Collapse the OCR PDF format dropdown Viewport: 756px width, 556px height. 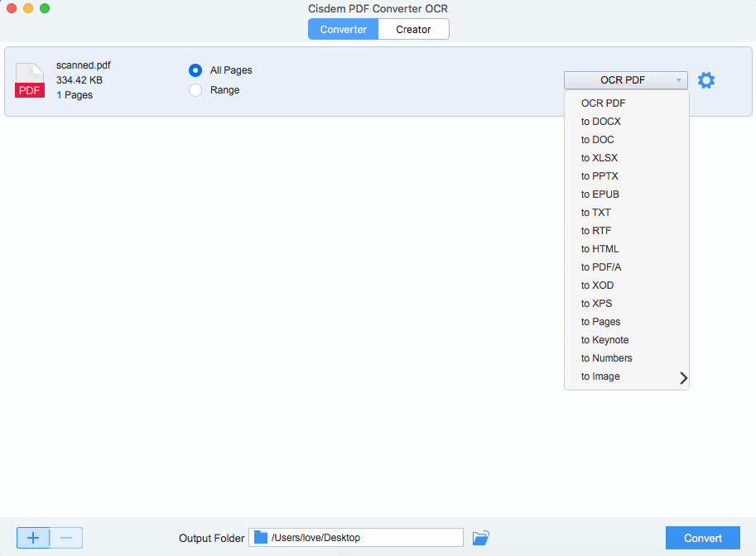(x=626, y=80)
